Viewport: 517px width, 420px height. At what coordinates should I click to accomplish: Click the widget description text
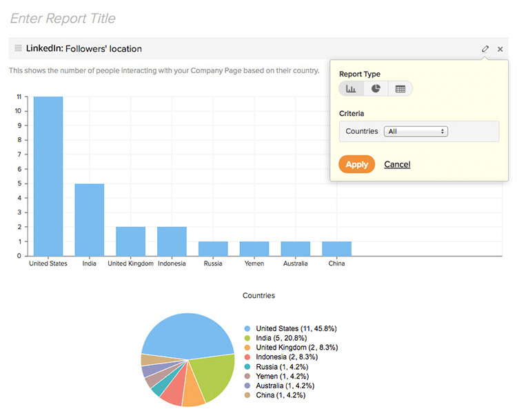coord(164,70)
